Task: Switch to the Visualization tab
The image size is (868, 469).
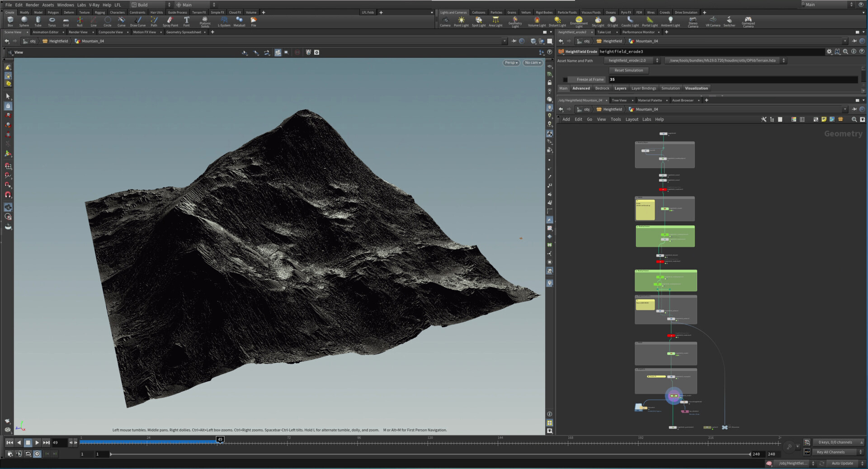Action: point(696,88)
